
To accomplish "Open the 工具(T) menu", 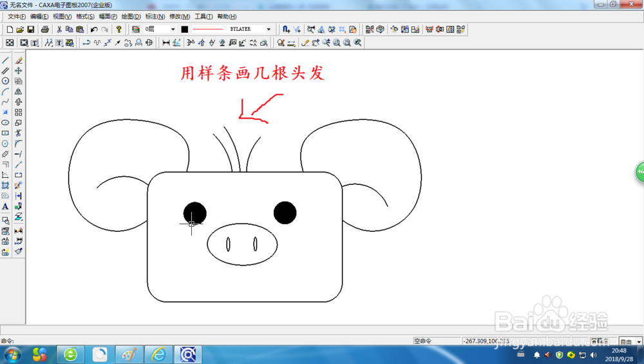I will pos(204,17).
